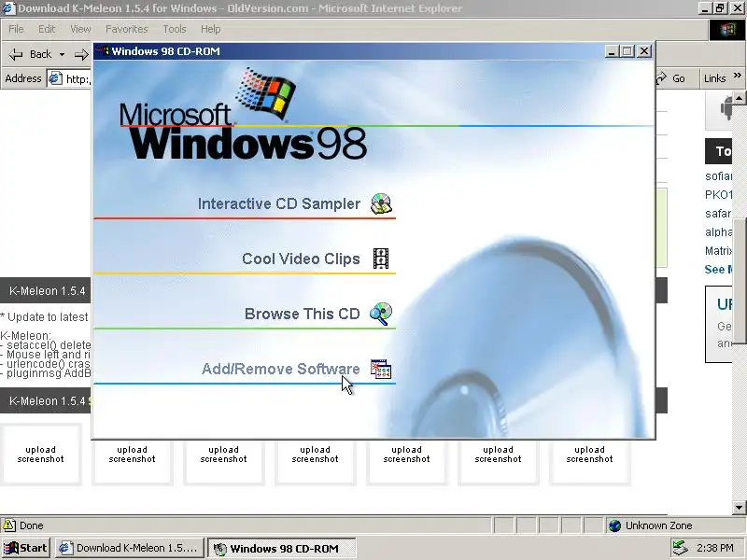Click the system tray icon beside the clock
This screenshot has width=747, height=560.
point(681,548)
